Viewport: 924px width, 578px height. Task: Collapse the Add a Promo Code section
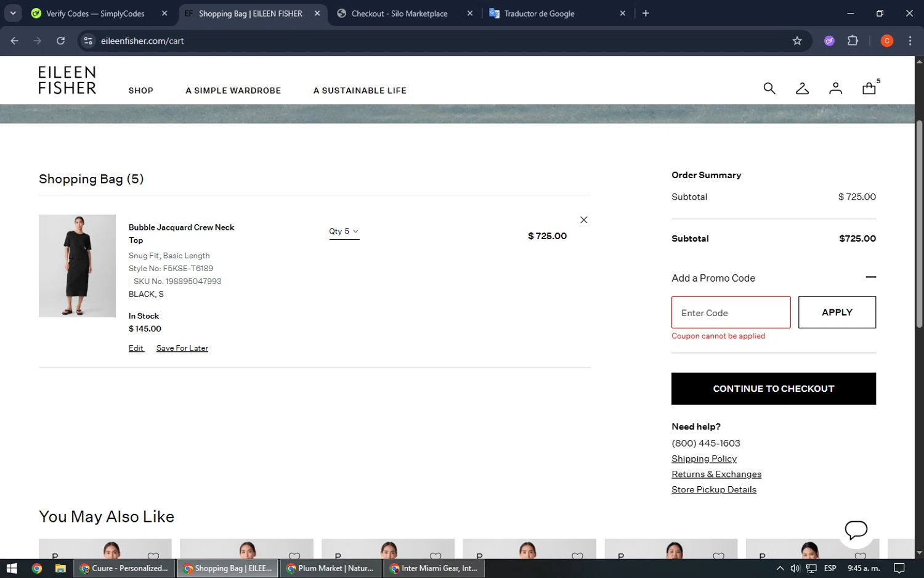870,277
